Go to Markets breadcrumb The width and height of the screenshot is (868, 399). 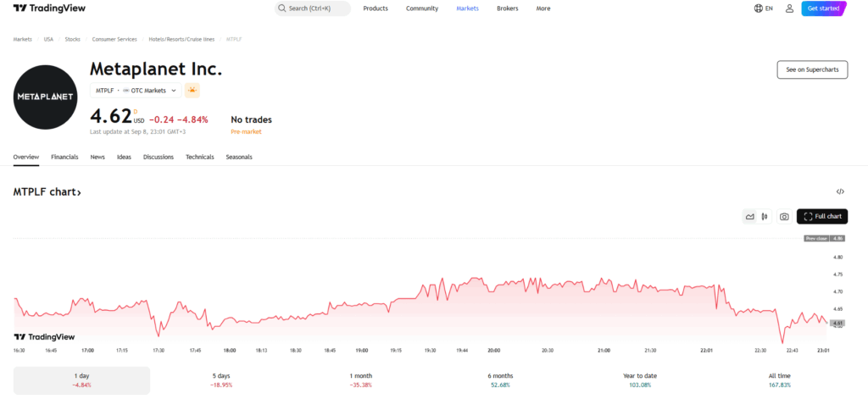(23, 39)
